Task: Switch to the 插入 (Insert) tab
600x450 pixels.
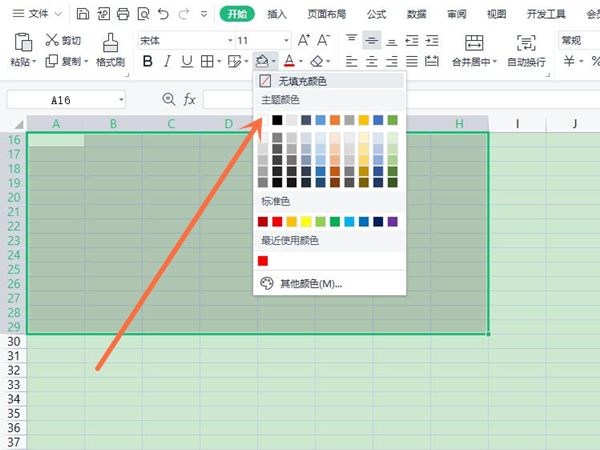Action: click(x=277, y=14)
